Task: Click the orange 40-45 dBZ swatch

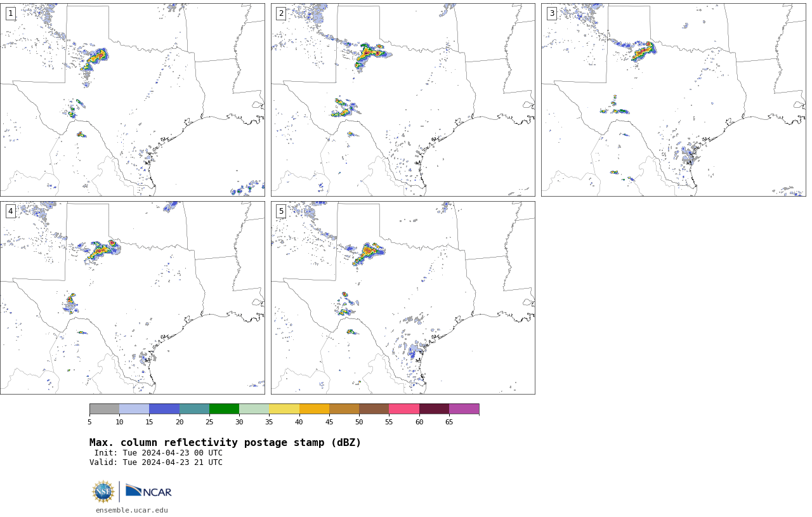Action: tap(314, 409)
